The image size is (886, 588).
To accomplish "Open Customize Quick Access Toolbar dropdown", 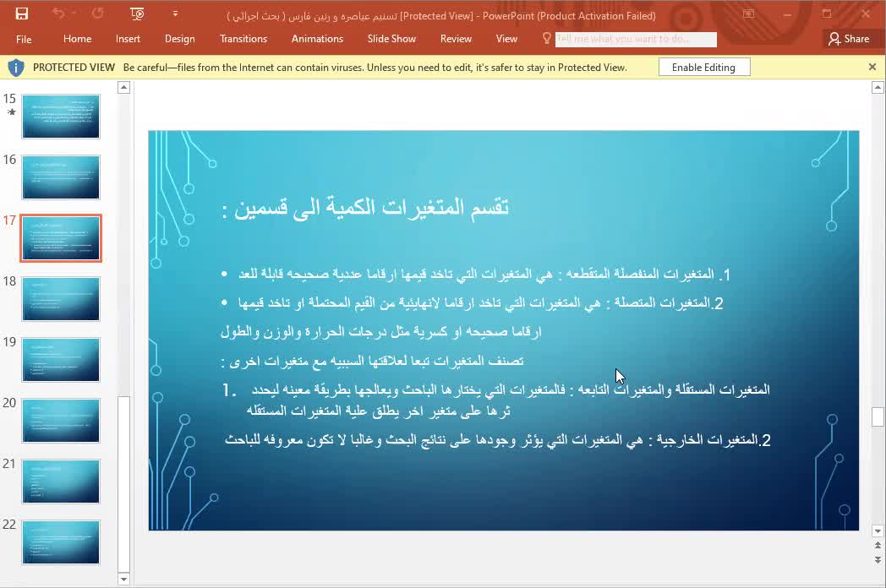I will point(175,14).
